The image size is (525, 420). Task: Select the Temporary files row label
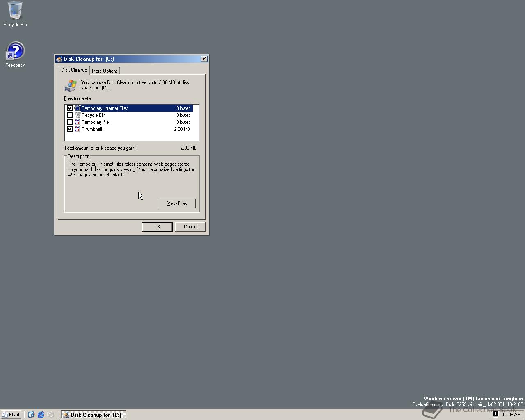96,122
